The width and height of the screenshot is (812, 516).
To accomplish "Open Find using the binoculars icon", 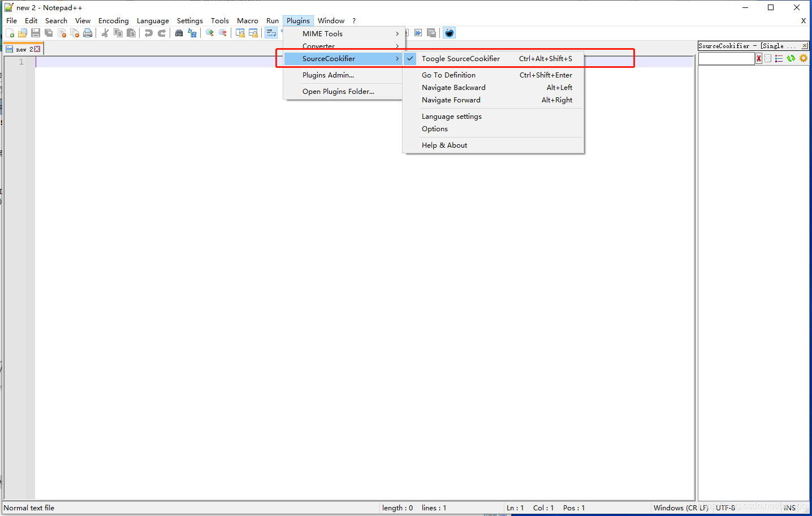I will pos(179,33).
